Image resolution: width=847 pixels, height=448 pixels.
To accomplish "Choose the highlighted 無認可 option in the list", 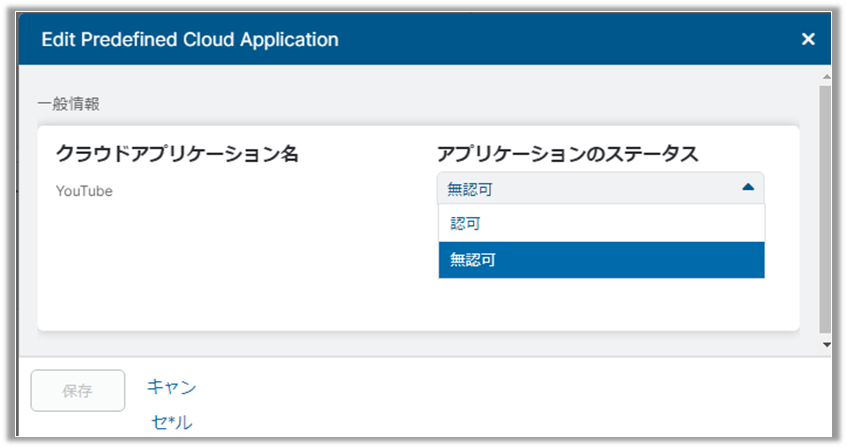I will (601, 260).
